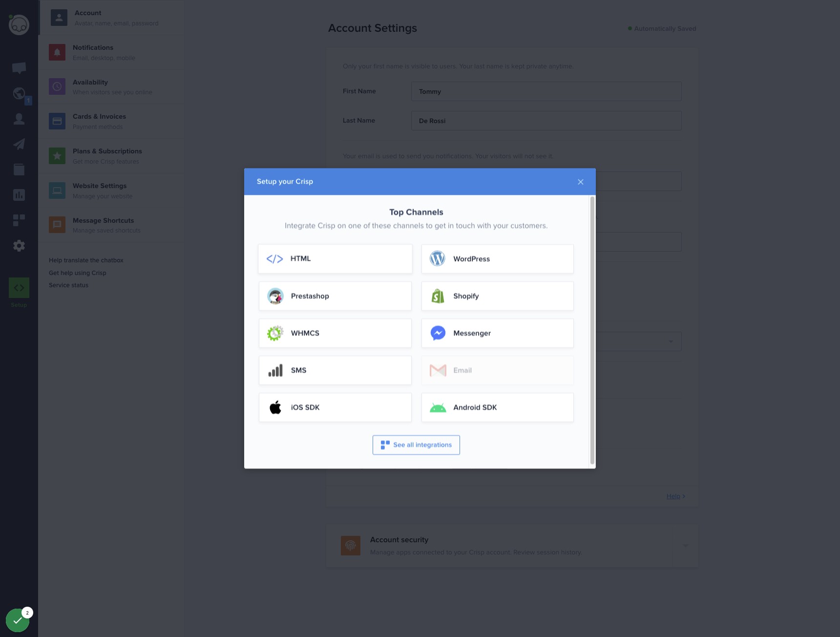The width and height of the screenshot is (840, 637).
Task: Pick the Shopify integration
Action: pyautogui.click(x=497, y=296)
